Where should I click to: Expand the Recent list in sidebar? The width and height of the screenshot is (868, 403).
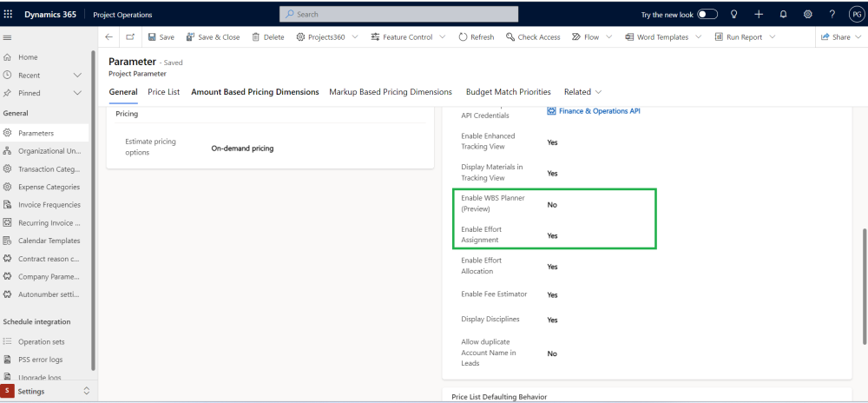[x=77, y=76]
